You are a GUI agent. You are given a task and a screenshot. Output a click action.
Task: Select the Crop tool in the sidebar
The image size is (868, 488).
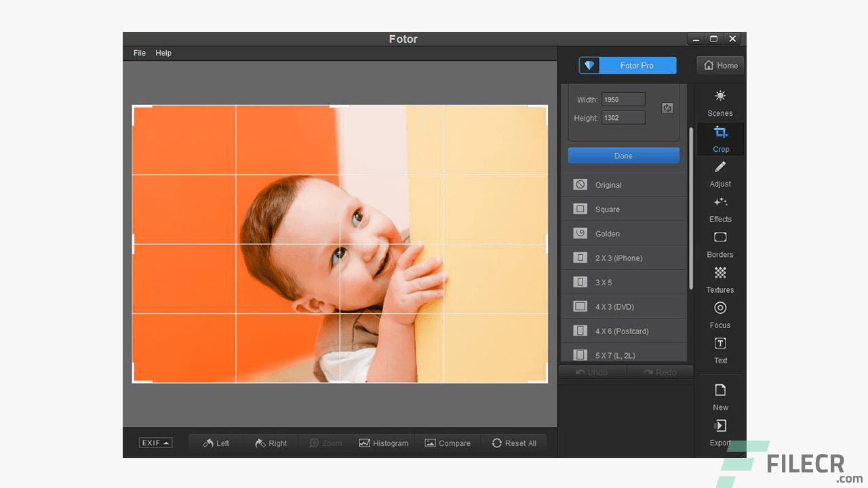click(720, 139)
